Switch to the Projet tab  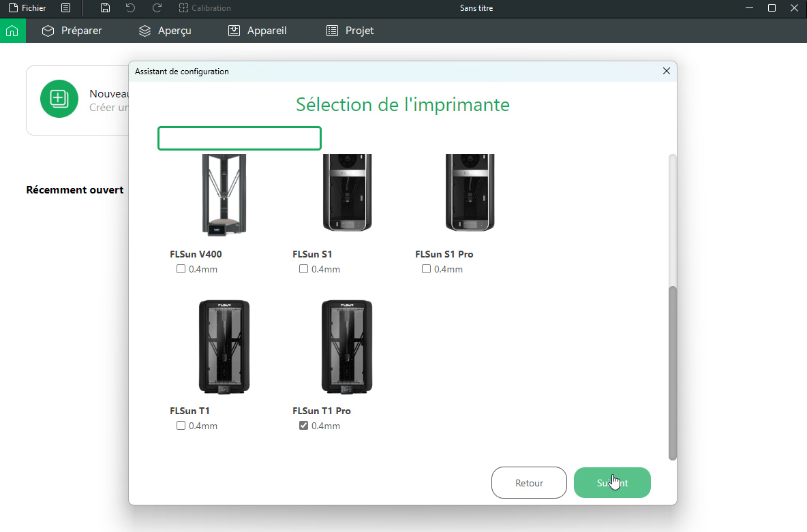click(350, 31)
